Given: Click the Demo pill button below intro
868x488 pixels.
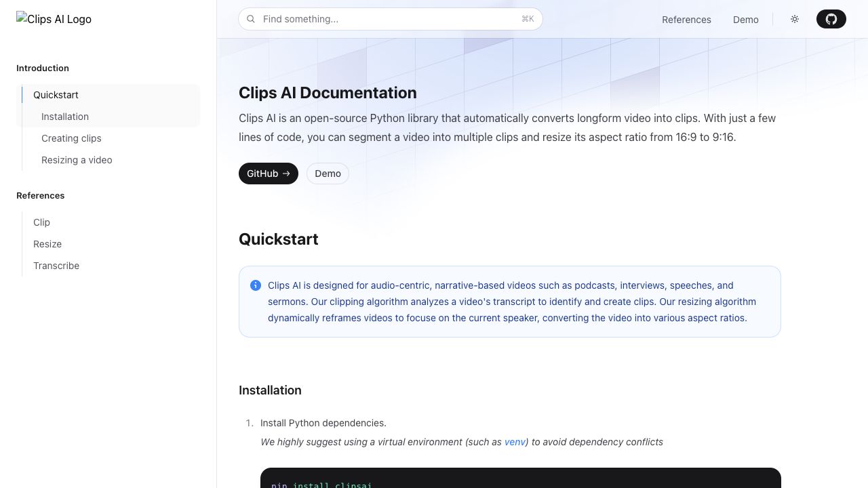Looking at the screenshot, I should [x=328, y=174].
